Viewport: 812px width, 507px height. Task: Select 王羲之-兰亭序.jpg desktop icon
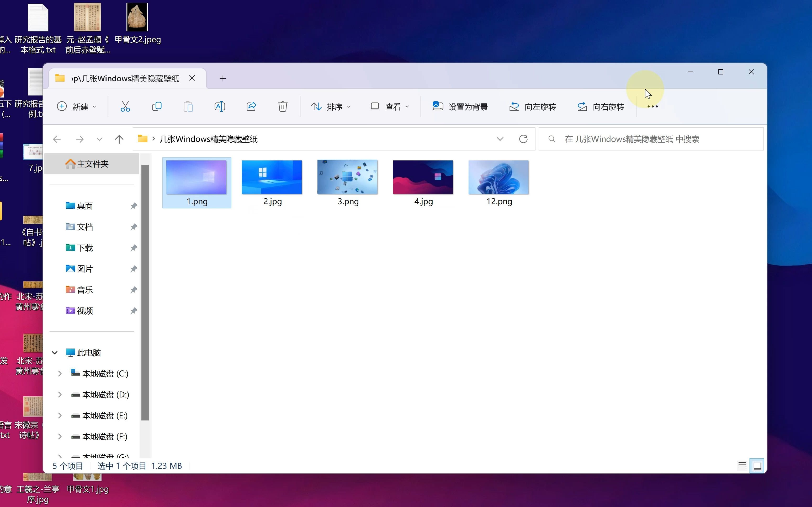pyautogui.click(x=38, y=489)
